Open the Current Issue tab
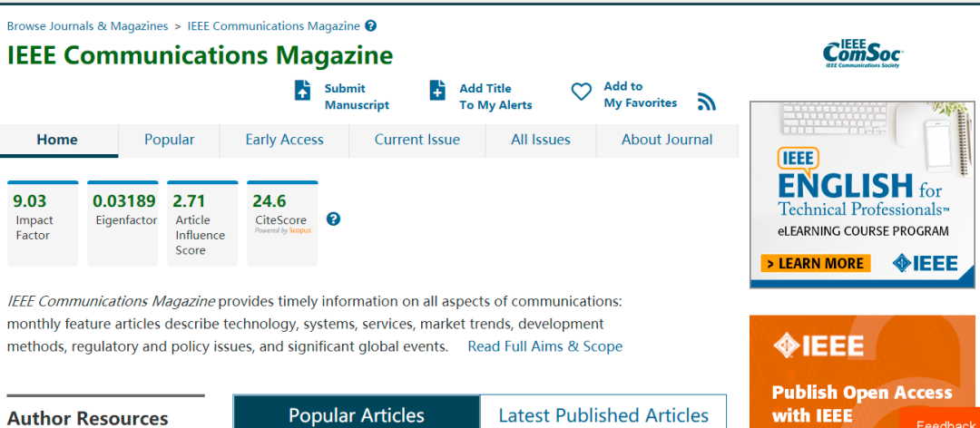The image size is (980, 428). click(417, 140)
